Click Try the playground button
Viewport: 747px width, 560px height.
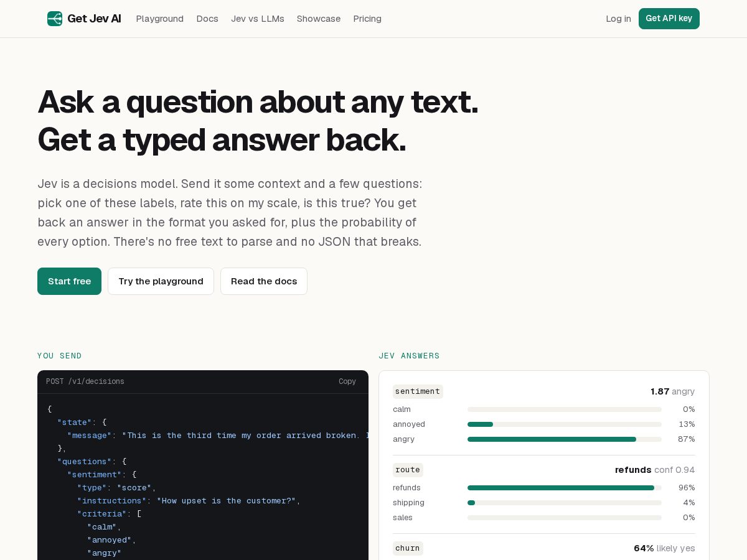click(x=161, y=281)
